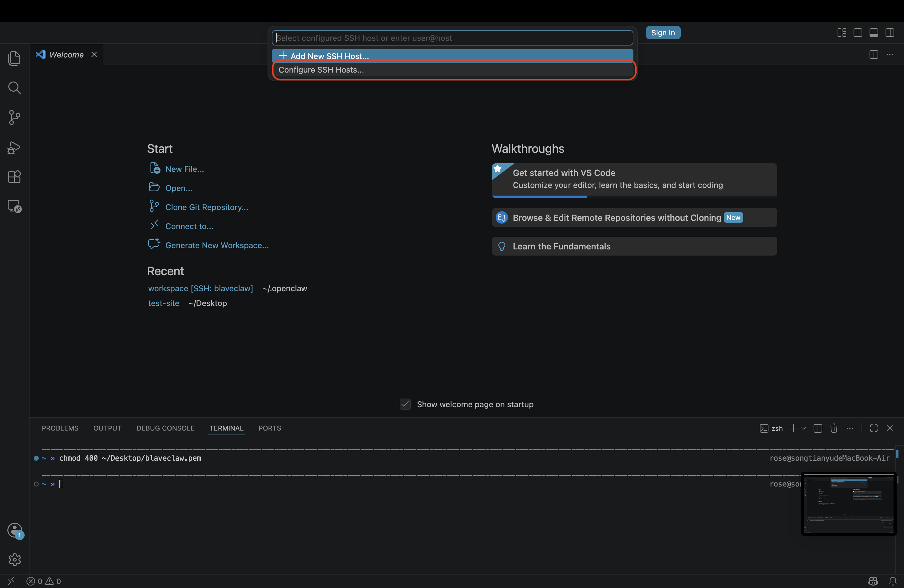Open terminal panel more actions ellipsis
The image size is (904, 588).
[850, 428]
